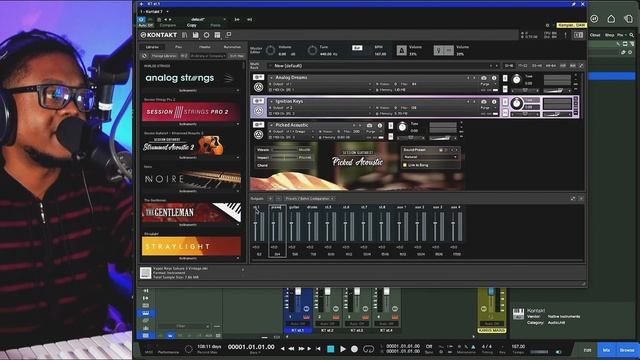
Task: Click the Manage Libraries button
Action: 164,56
